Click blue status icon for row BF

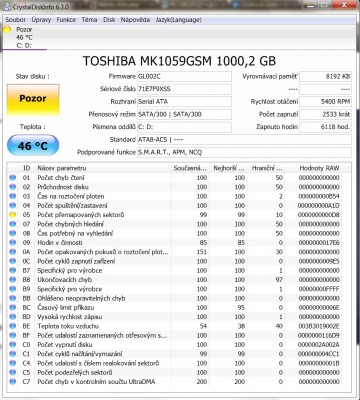pyautogui.click(x=13, y=335)
